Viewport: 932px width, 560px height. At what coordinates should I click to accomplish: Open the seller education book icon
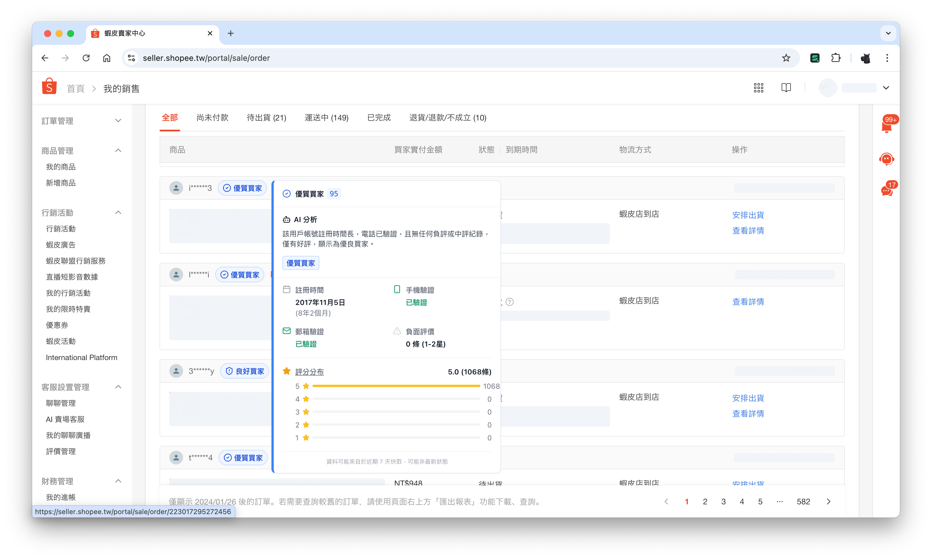point(786,88)
